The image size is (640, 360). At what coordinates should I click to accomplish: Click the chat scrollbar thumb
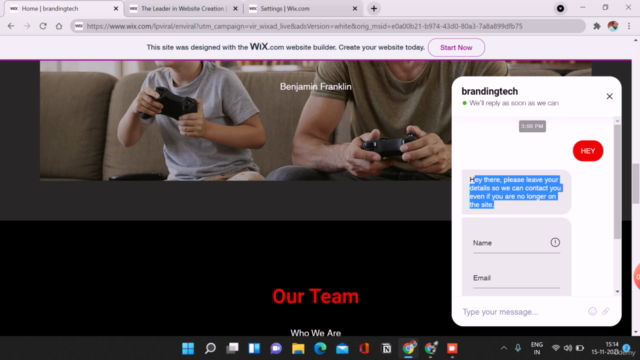pyautogui.click(x=617, y=182)
